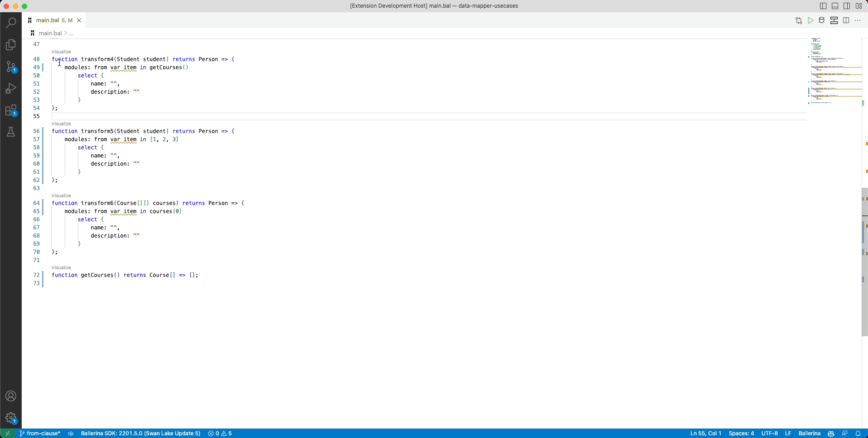Open GitHub Copilot status icon
This screenshot has height=438, width=868.
point(832,433)
